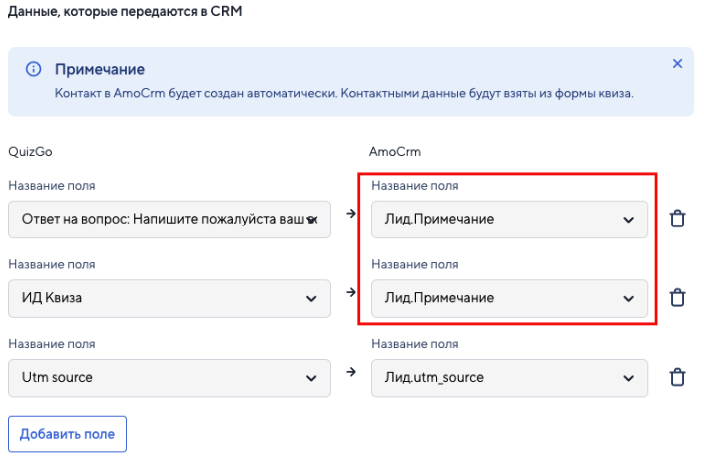Viewport: 704px width, 469px height.
Task: Remove the Utm source mapping with trash icon
Action: tap(677, 377)
